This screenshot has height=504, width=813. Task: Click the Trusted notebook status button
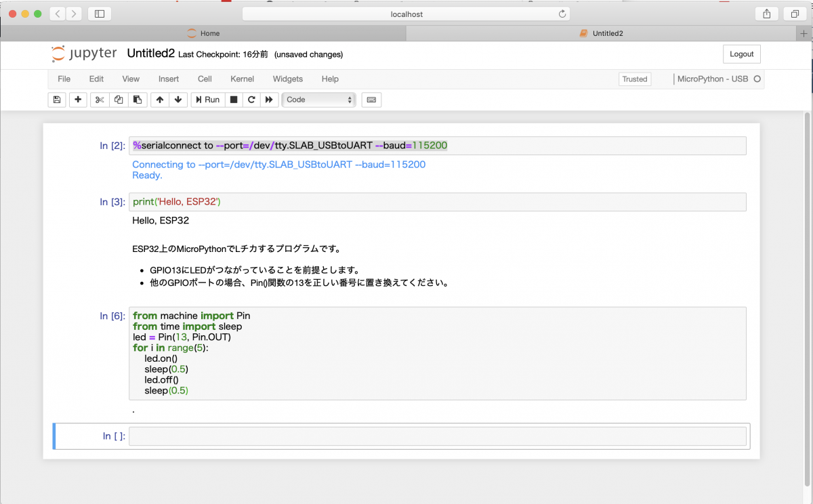634,79
